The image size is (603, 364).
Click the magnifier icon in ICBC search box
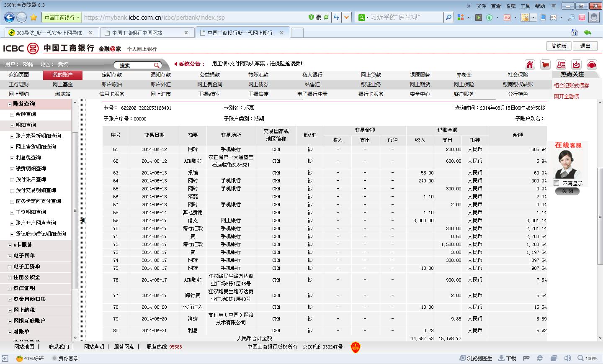pos(157,65)
